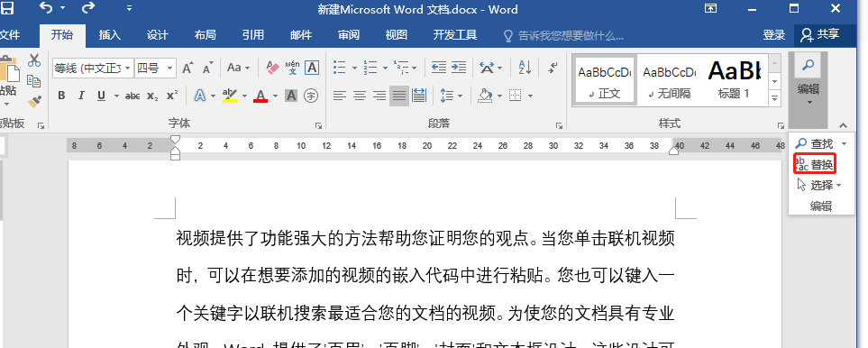868x348 pixels.
Task: Toggle Justify paragraph alignment
Action: [x=399, y=96]
